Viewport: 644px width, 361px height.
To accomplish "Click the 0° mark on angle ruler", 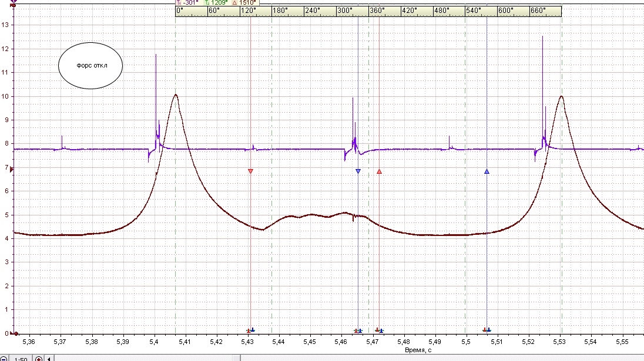I will click(x=180, y=11).
